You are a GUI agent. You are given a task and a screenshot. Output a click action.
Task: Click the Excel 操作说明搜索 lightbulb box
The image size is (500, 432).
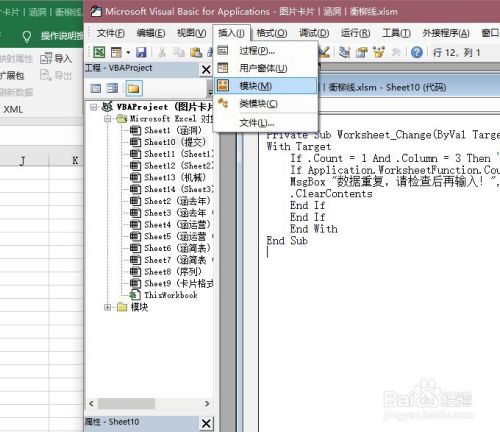click(52, 36)
